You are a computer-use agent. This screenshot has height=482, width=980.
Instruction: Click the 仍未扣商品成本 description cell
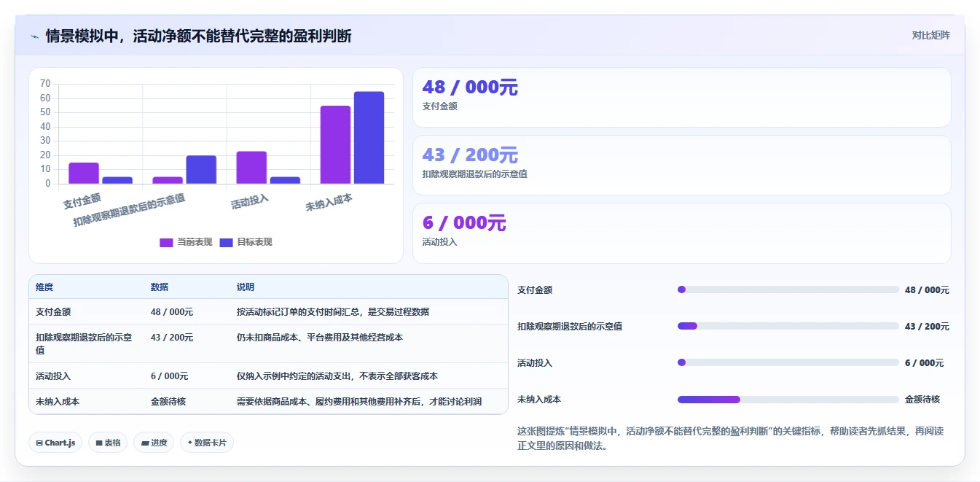[320, 338]
